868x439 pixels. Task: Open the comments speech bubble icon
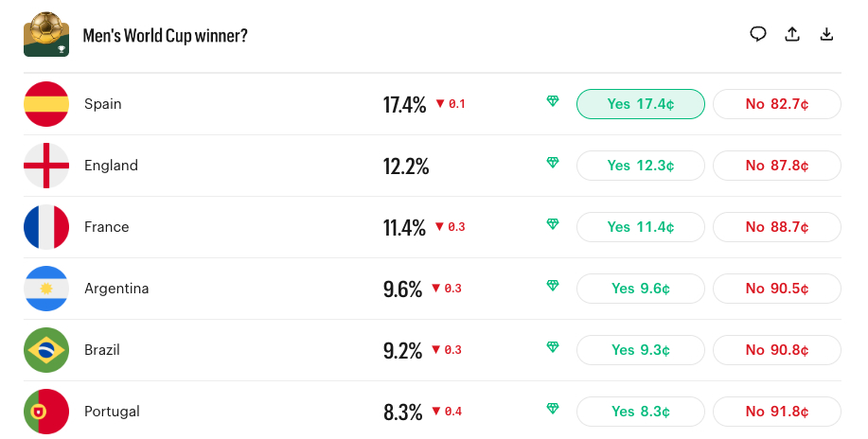coord(757,34)
